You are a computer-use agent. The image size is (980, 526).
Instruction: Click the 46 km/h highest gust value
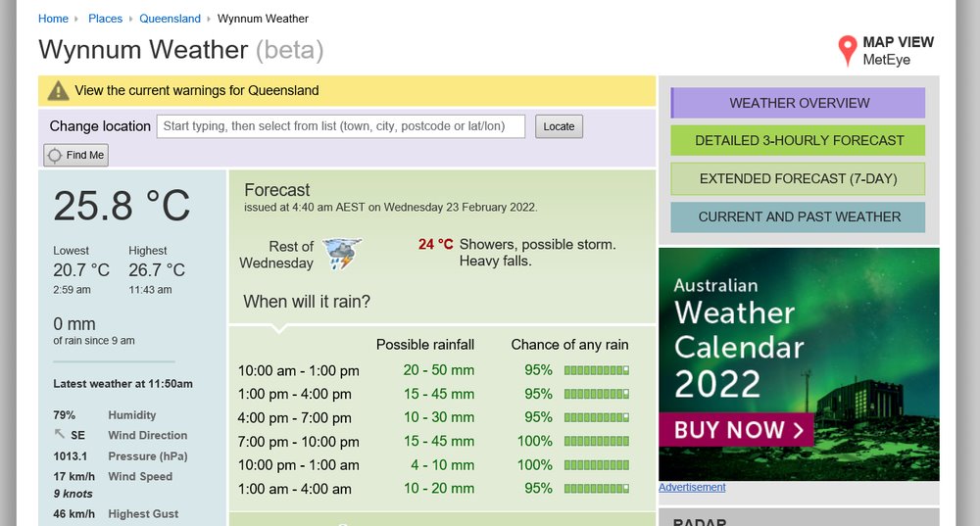tap(73, 513)
